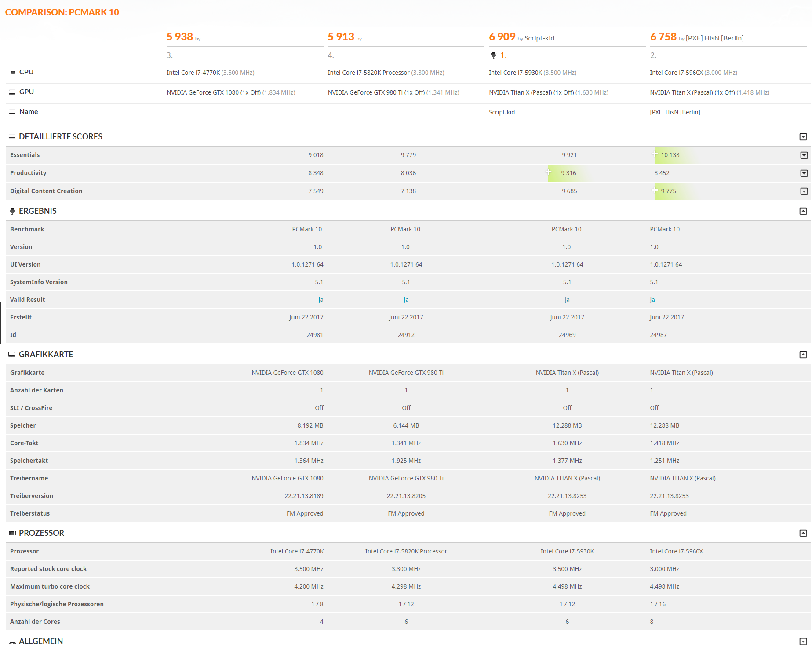The image size is (812, 645).
Task: Open the 5 938 score result
Action: click(x=180, y=37)
